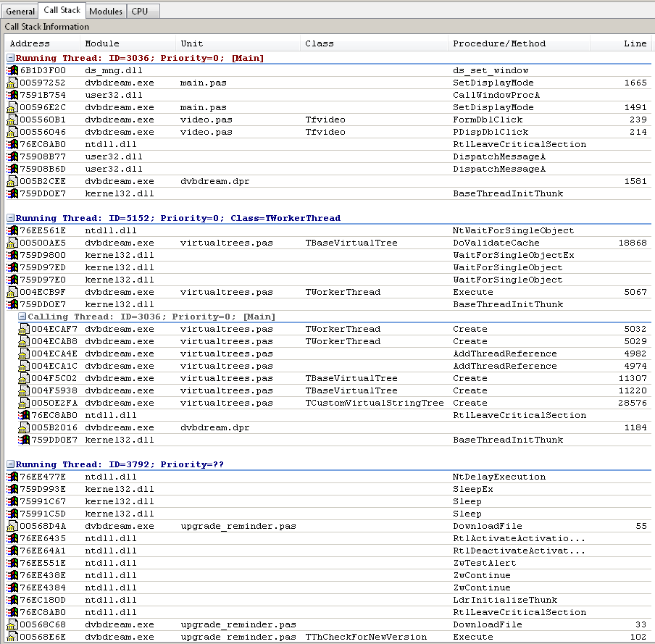Screen dimensions: 655x644
Task: Select the NtDelayExecution entry
Action: (x=498, y=477)
